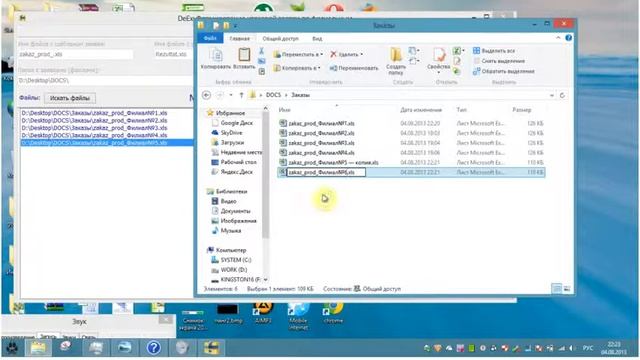Click the Переименовать (Rename) ribbon button
Screen dimensions: 640x360
point(353,68)
